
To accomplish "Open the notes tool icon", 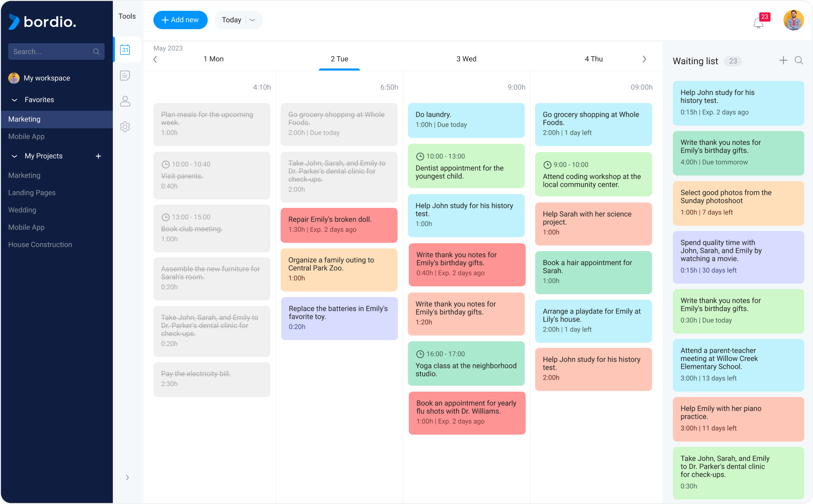I will coord(125,75).
